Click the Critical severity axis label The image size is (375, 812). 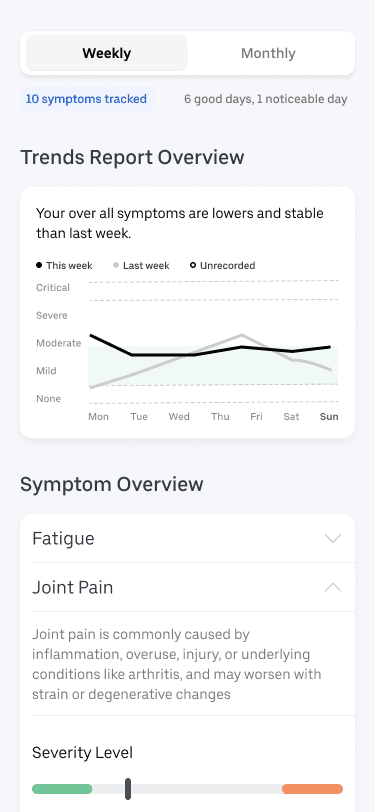53,287
